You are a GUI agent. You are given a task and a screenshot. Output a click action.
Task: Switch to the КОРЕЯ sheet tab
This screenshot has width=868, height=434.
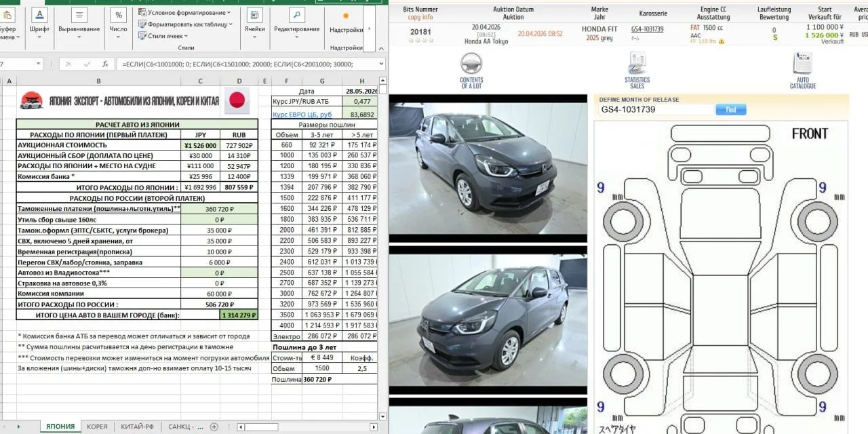(97, 427)
